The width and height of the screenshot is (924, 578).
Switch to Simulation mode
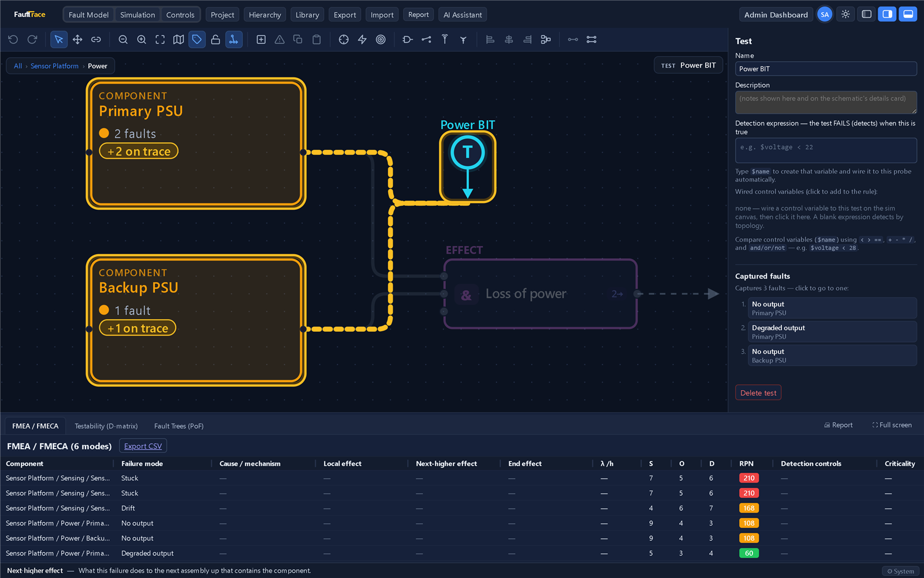pos(137,14)
